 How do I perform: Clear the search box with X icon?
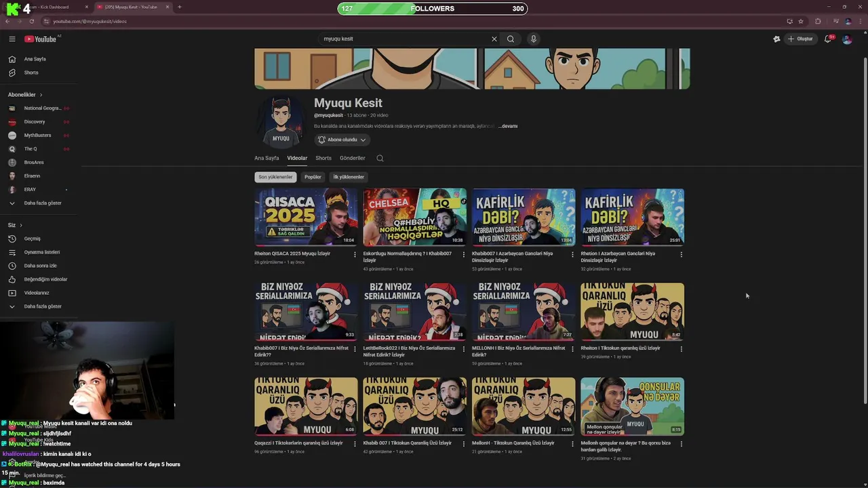[x=494, y=39]
